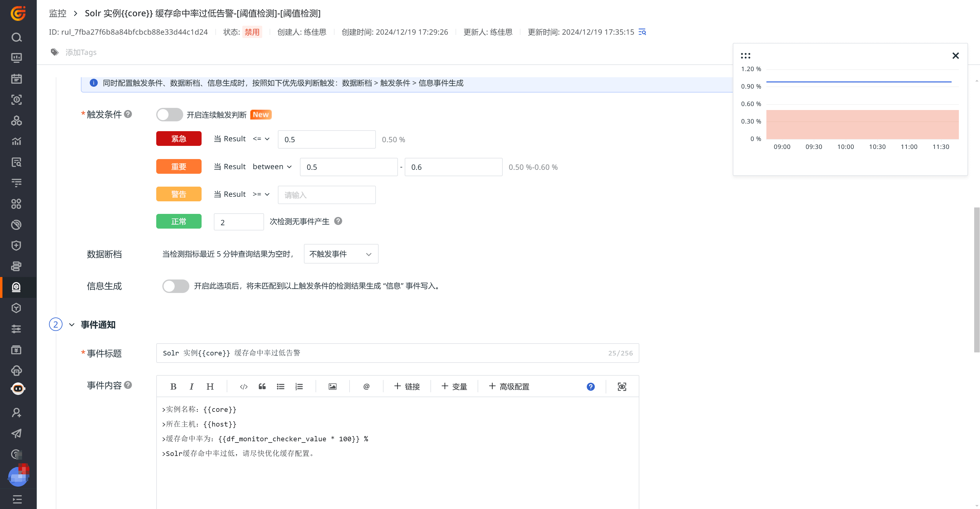980x509 pixels.
Task: Click the blue help icon in the editor toolbar
Action: [x=590, y=386]
